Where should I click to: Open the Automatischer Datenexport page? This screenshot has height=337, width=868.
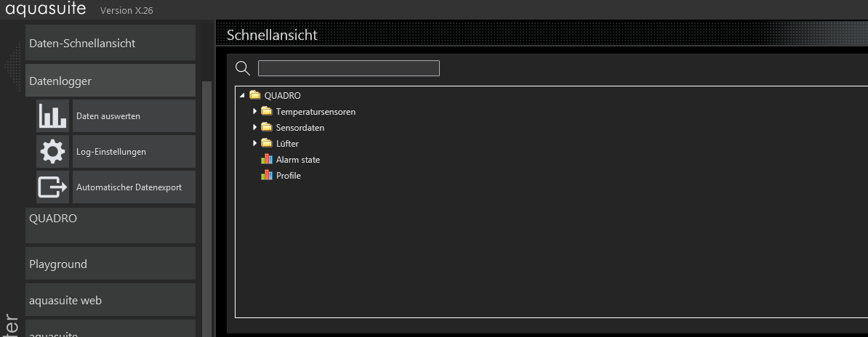(x=134, y=187)
